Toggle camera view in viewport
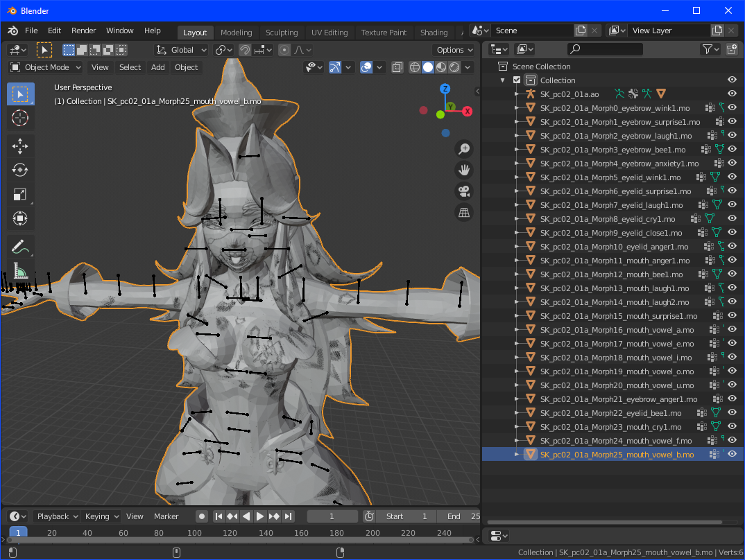This screenshot has height=560, width=745. click(x=464, y=191)
